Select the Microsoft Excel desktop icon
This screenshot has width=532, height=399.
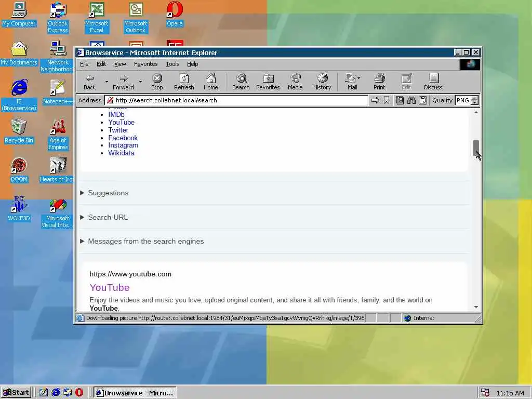(97, 17)
